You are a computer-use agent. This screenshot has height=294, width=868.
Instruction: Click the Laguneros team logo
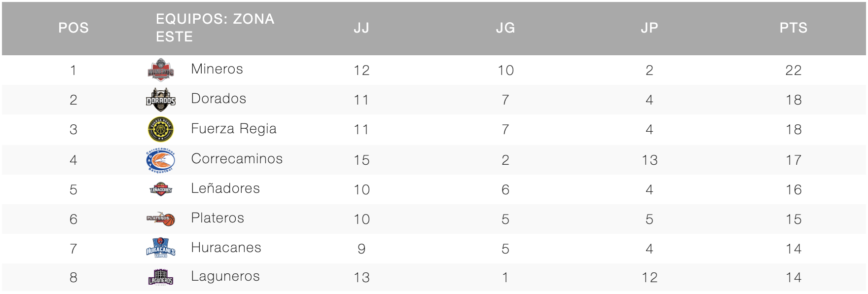pyautogui.click(x=161, y=277)
